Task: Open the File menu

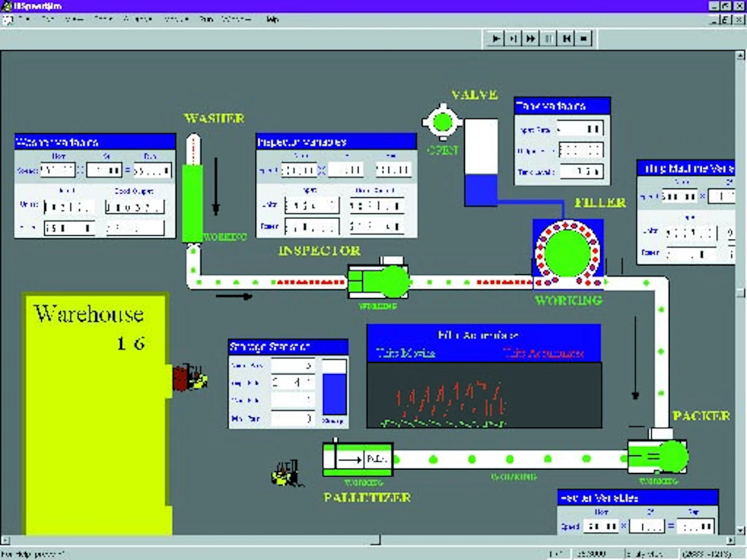Action: tap(24, 20)
